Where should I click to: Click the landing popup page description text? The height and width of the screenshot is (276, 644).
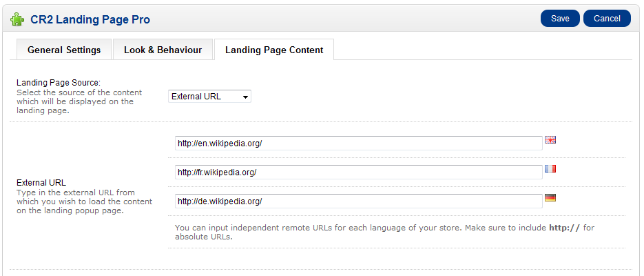pos(84,201)
